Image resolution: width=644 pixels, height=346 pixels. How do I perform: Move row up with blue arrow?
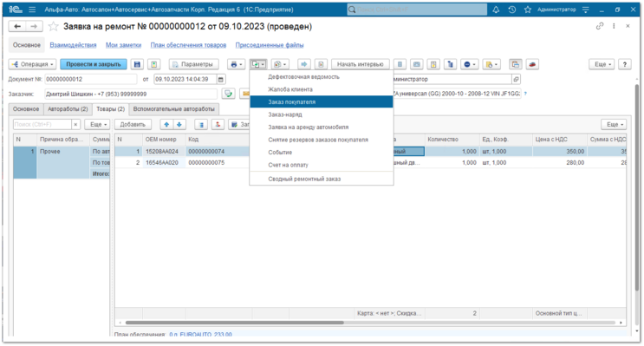(x=166, y=124)
